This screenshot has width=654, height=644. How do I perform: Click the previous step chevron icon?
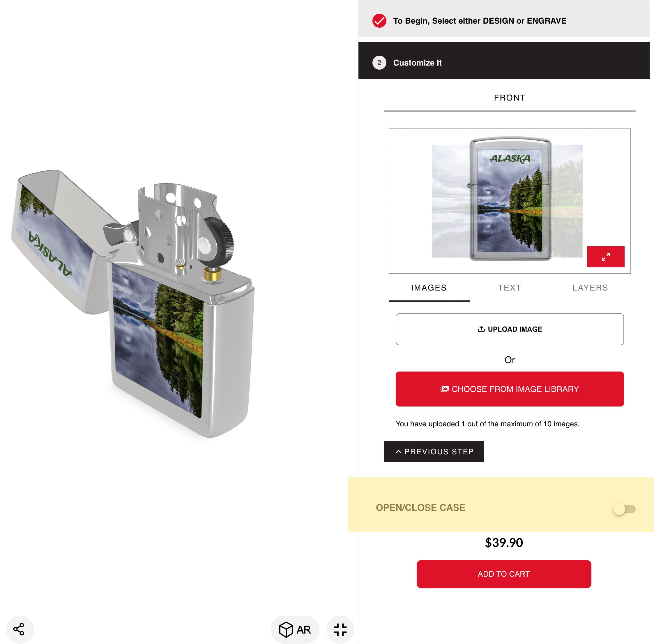coord(398,451)
